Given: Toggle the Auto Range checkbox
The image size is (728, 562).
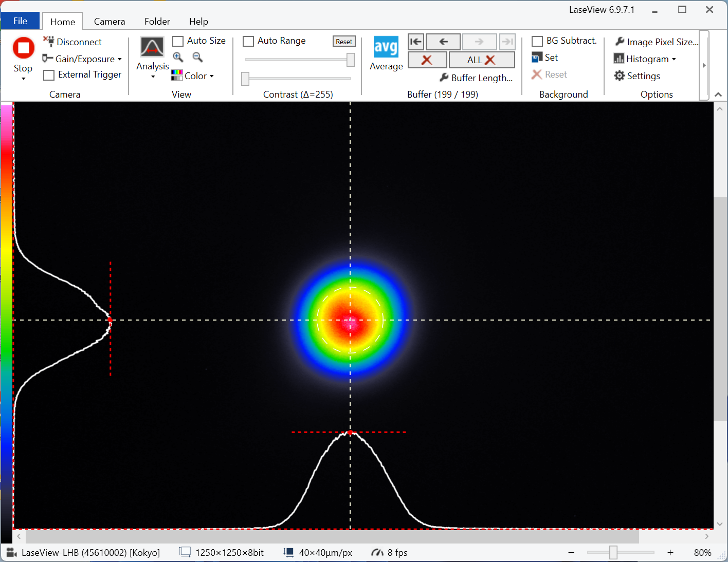Looking at the screenshot, I should point(248,41).
